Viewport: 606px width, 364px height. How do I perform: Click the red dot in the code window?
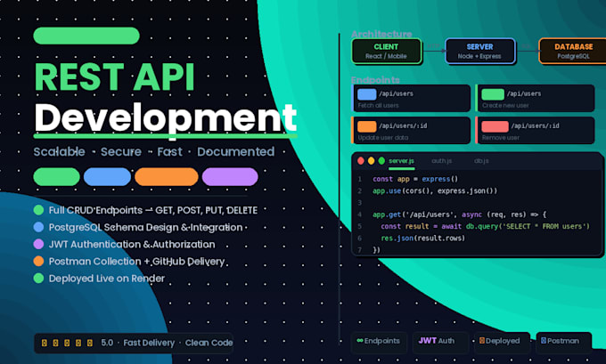pos(361,161)
